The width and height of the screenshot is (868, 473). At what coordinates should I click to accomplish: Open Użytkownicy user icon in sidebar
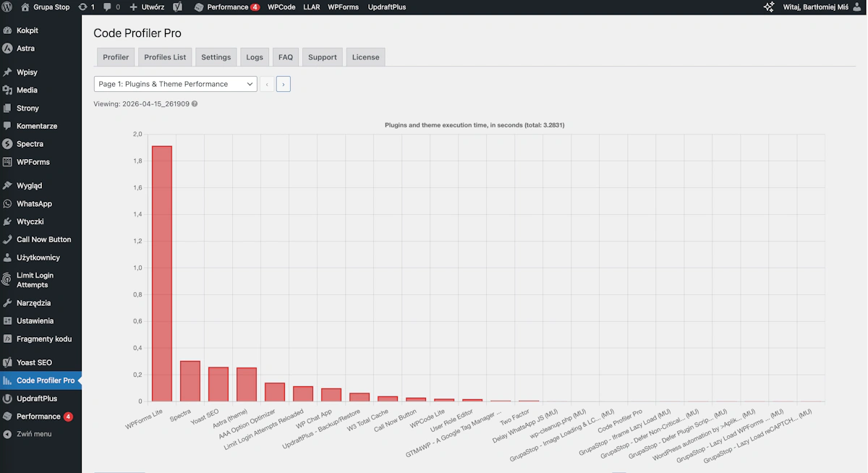tap(7, 257)
